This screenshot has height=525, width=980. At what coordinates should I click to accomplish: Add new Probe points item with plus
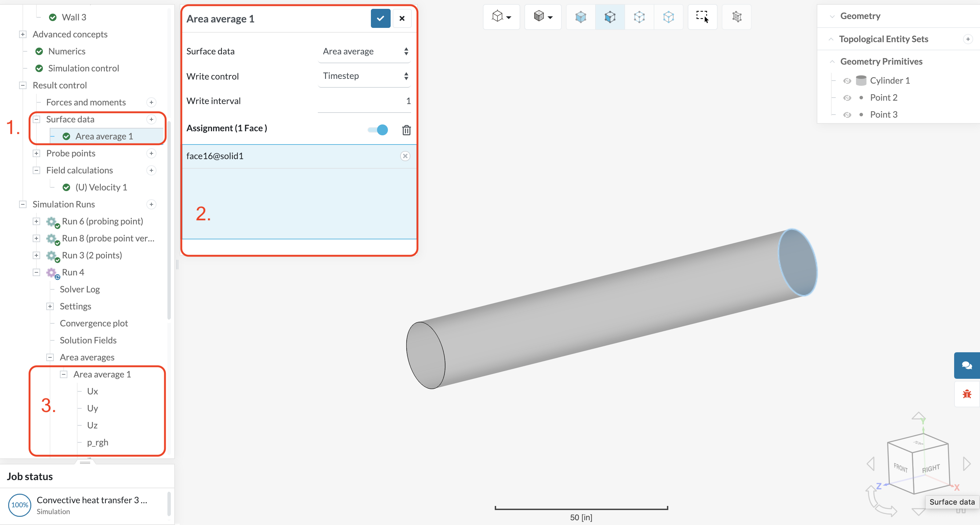click(151, 153)
